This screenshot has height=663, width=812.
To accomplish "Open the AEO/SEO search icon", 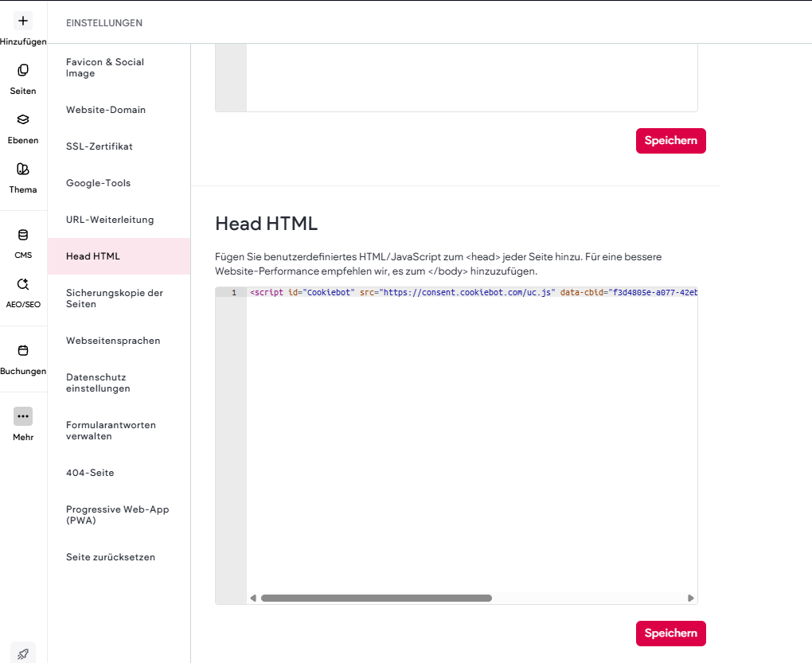I will pyautogui.click(x=23, y=284).
